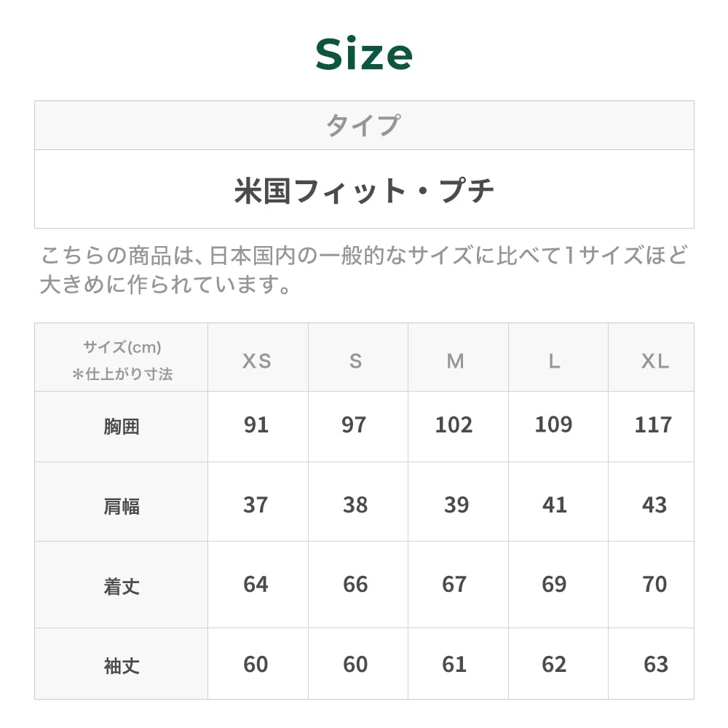Click the shoulder width value 39
The height and width of the screenshot is (728, 728).
tap(456, 505)
